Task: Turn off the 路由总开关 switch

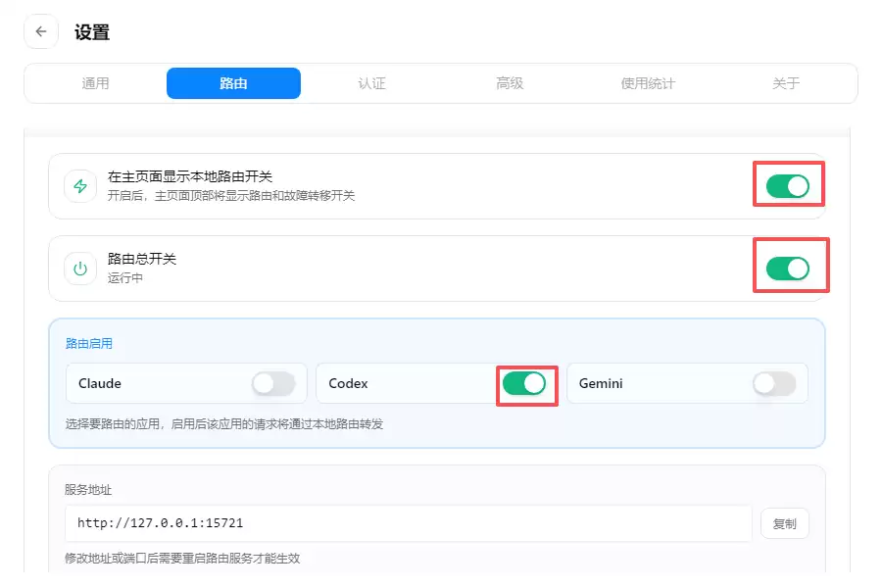Action: (x=788, y=269)
